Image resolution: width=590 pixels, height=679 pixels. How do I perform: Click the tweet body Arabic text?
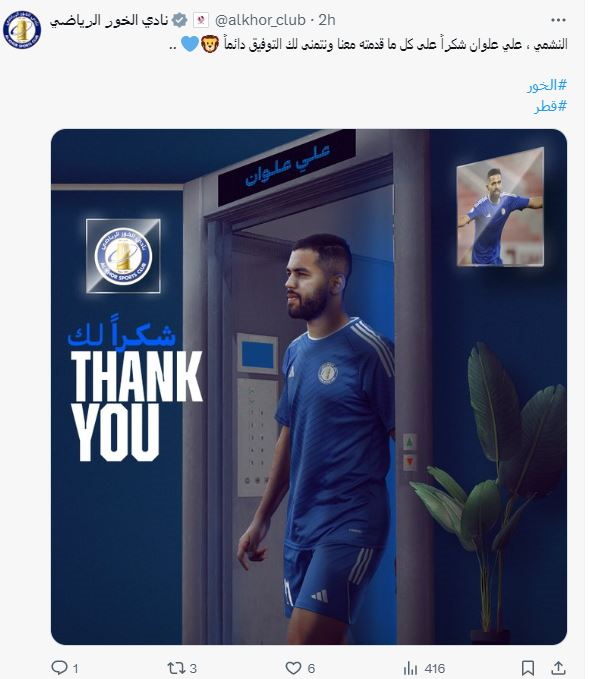[x=368, y=44]
